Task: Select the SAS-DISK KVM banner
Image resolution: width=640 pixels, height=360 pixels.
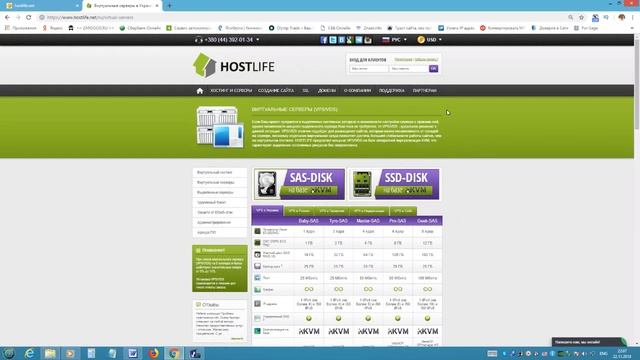Action: (299, 184)
